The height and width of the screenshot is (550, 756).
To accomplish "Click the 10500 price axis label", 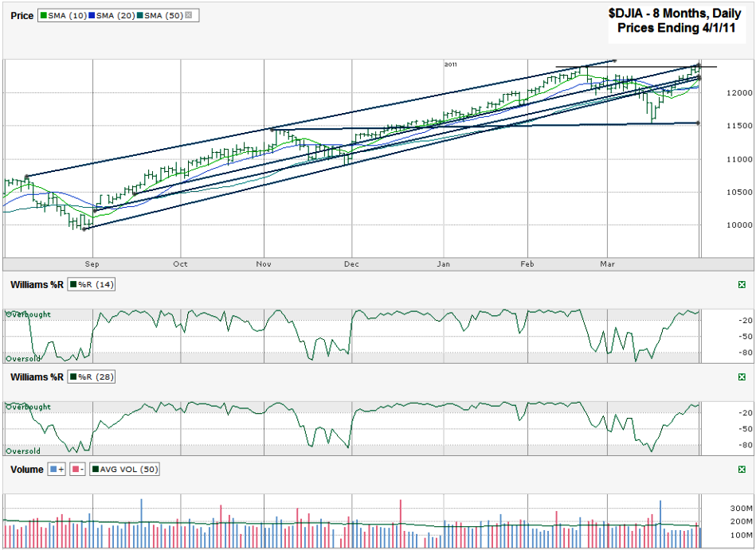I will [x=739, y=192].
